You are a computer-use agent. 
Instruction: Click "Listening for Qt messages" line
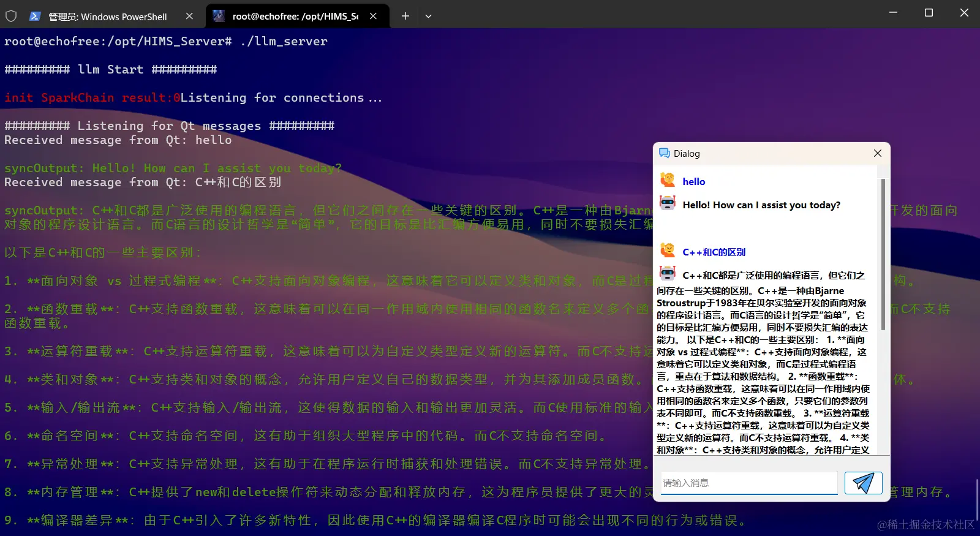point(169,126)
